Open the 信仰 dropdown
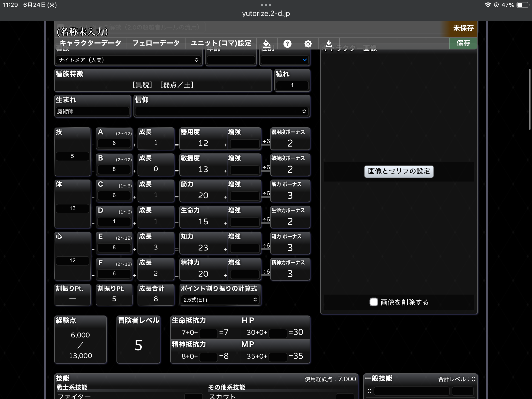 point(221,111)
